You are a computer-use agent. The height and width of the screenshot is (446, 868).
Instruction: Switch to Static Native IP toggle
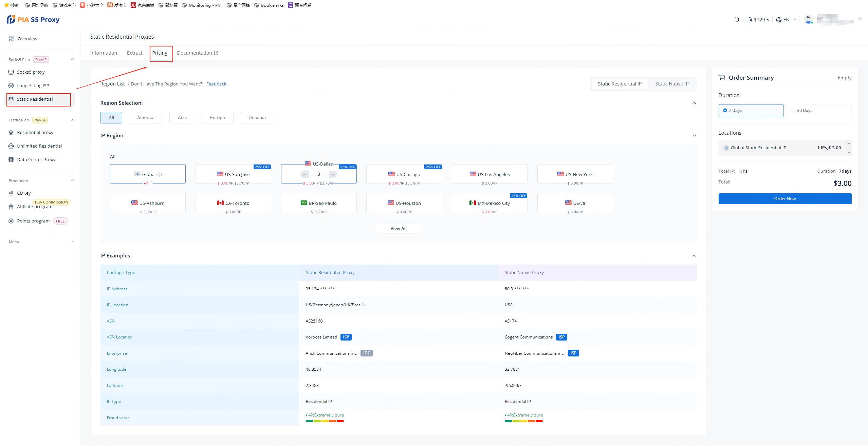point(671,84)
